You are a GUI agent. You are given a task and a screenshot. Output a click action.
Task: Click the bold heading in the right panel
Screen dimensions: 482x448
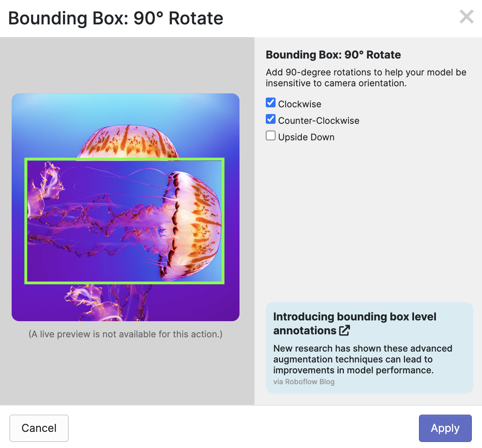(x=333, y=55)
